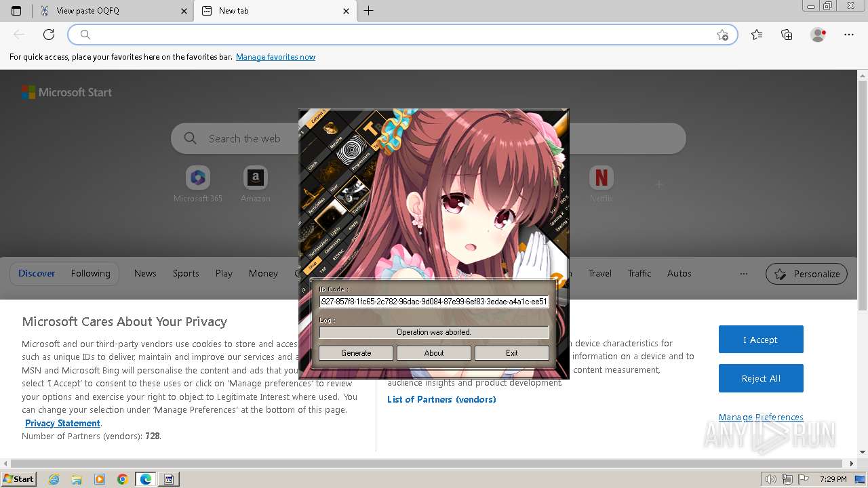
Task: Close the New tab tab
Action: [347, 11]
